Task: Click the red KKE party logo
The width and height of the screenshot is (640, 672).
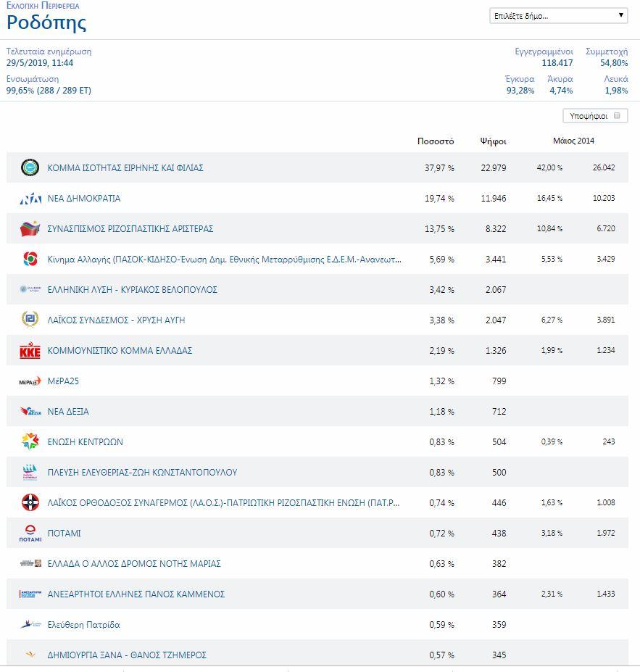Action: coord(30,351)
